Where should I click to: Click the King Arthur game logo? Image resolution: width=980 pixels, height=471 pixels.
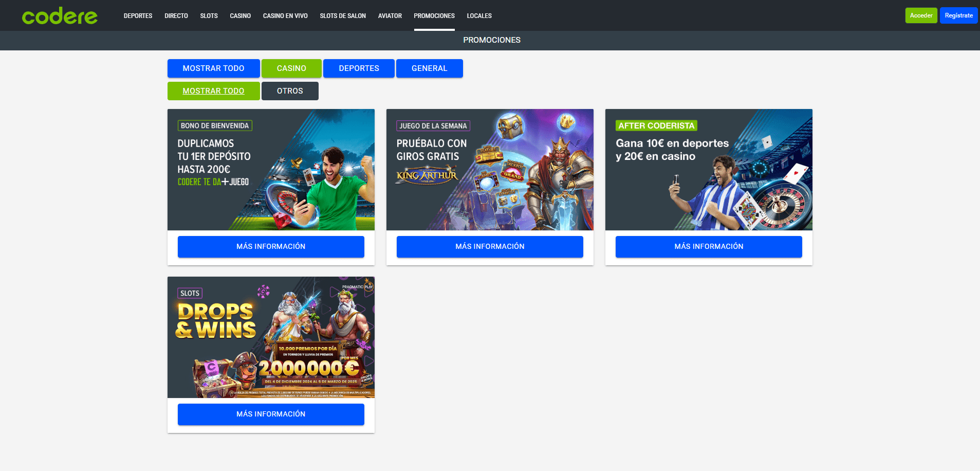pyautogui.click(x=427, y=175)
